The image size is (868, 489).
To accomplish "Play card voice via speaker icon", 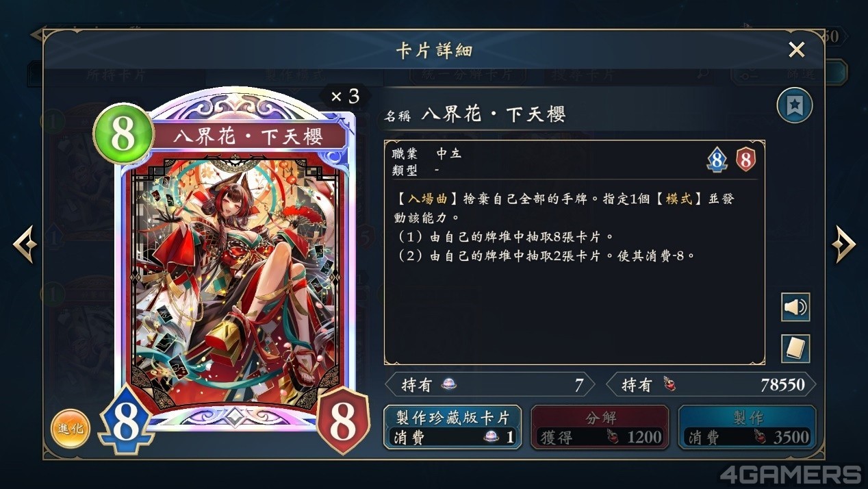I will [795, 307].
